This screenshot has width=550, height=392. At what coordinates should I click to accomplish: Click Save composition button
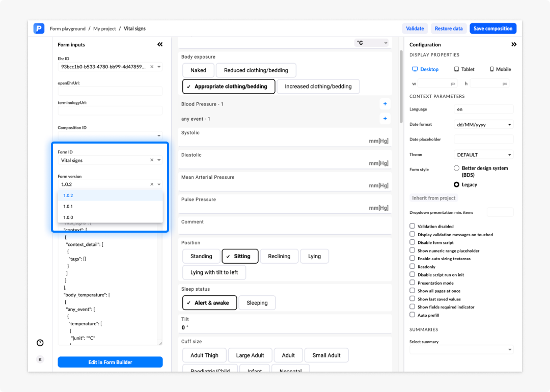tap(493, 29)
